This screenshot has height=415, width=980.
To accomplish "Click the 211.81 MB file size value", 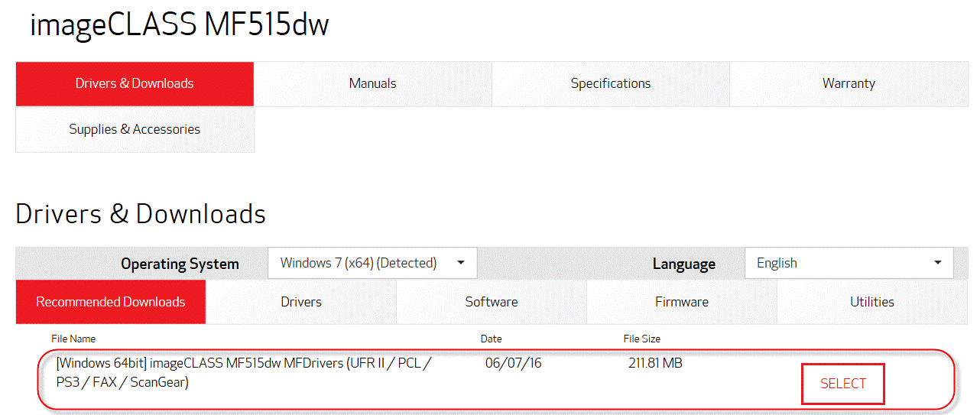I will [x=655, y=363].
